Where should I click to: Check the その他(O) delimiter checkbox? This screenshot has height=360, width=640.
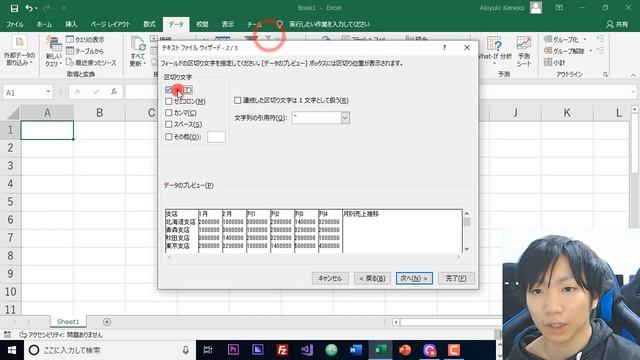tap(169, 137)
